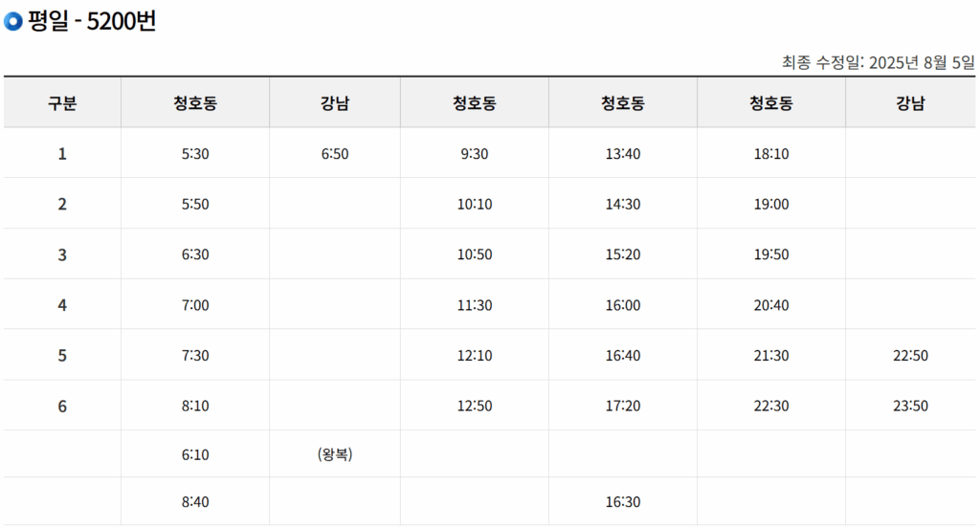Select the 구분 column header
The height and width of the screenshot is (529, 980).
(62, 103)
